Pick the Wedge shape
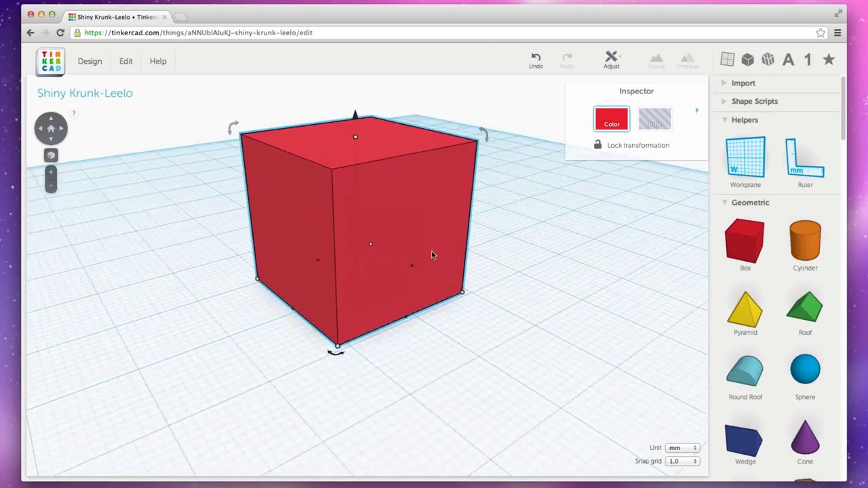This screenshot has height=488, width=868. pos(745,443)
